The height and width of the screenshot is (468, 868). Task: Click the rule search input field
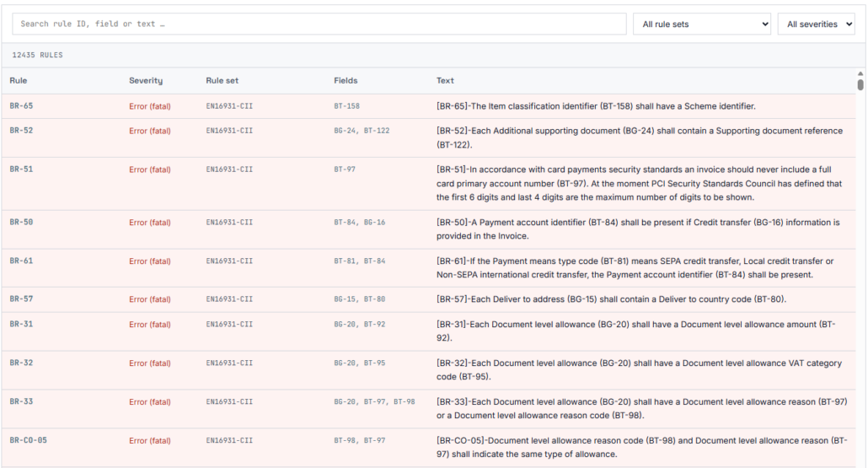coord(319,24)
